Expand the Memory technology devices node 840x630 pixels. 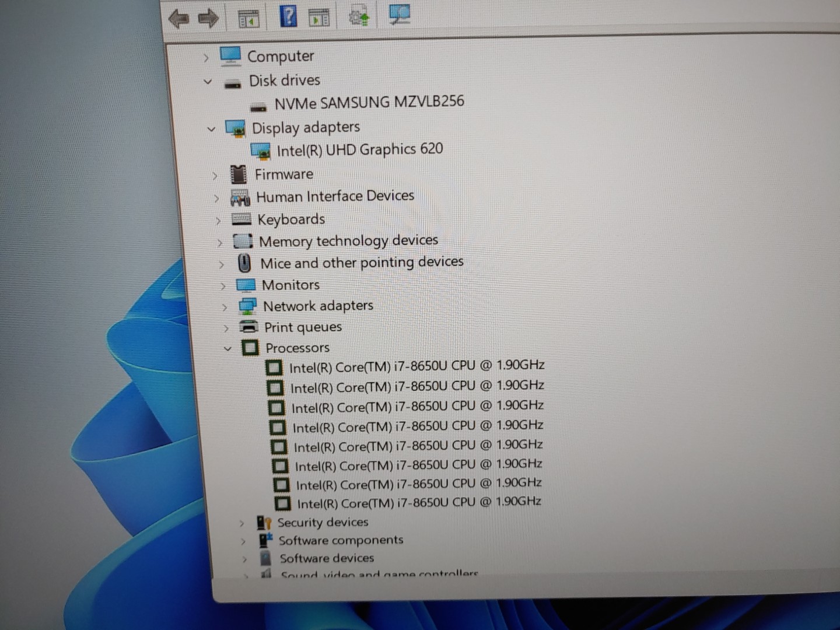coord(220,243)
